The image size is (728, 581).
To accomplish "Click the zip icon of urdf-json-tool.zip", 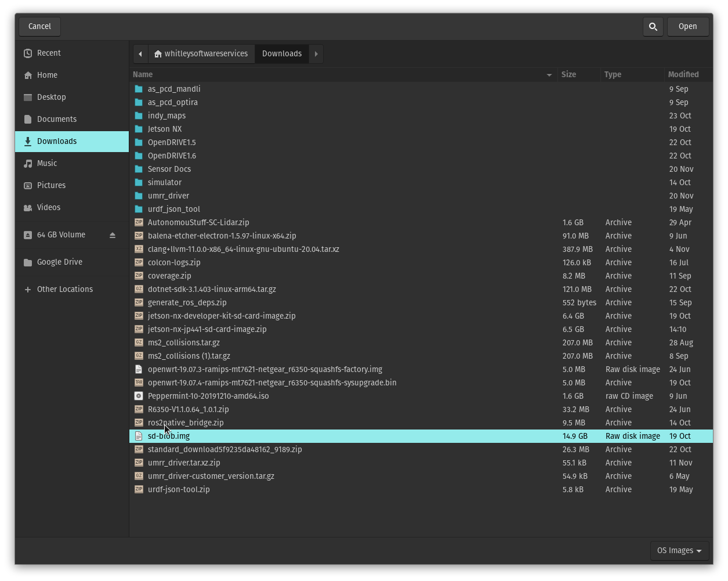I will pos(139,489).
